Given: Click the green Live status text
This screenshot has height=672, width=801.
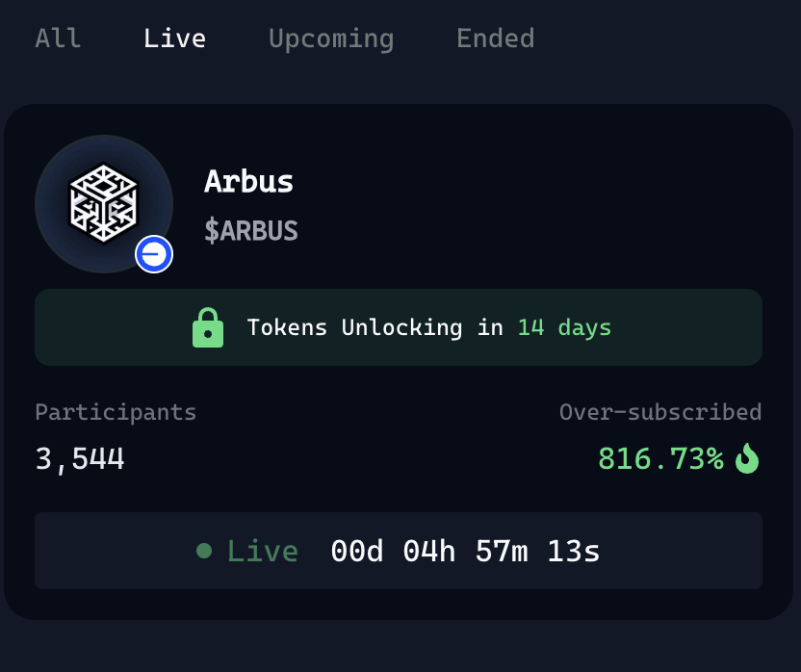Looking at the screenshot, I should [263, 551].
